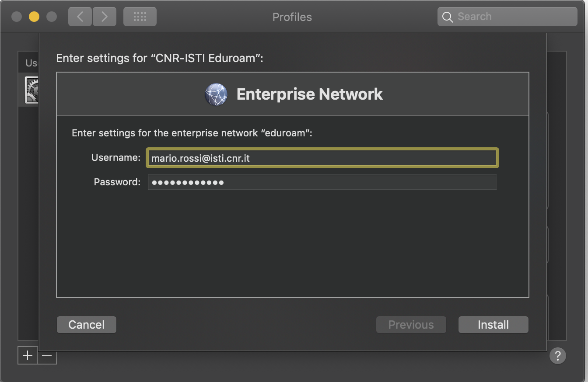Go back with the toolbar back arrow

point(80,17)
